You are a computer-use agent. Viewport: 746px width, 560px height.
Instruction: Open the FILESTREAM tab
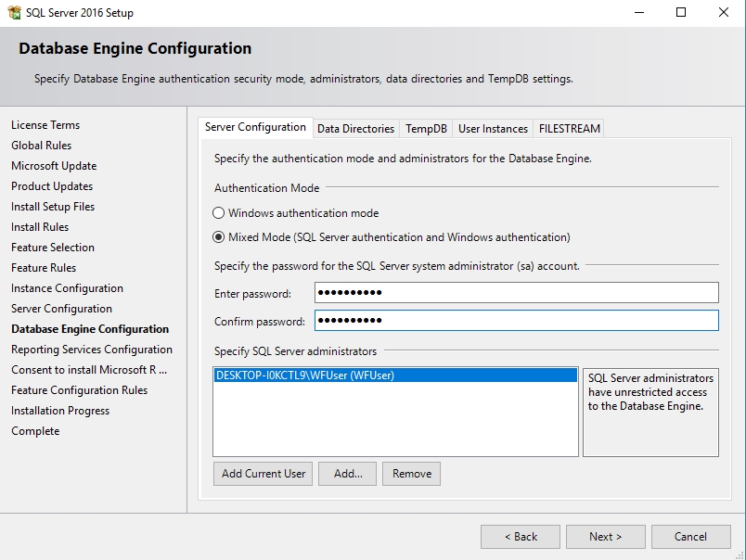[569, 129]
